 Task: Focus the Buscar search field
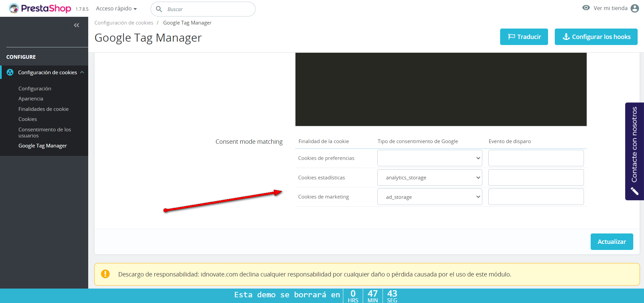(x=203, y=9)
